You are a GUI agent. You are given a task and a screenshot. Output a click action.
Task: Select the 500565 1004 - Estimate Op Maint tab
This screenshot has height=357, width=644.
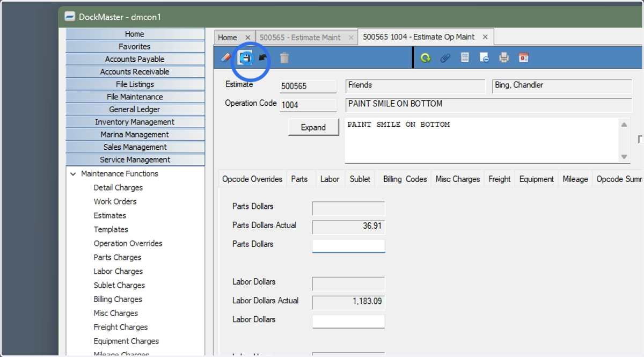(x=419, y=37)
